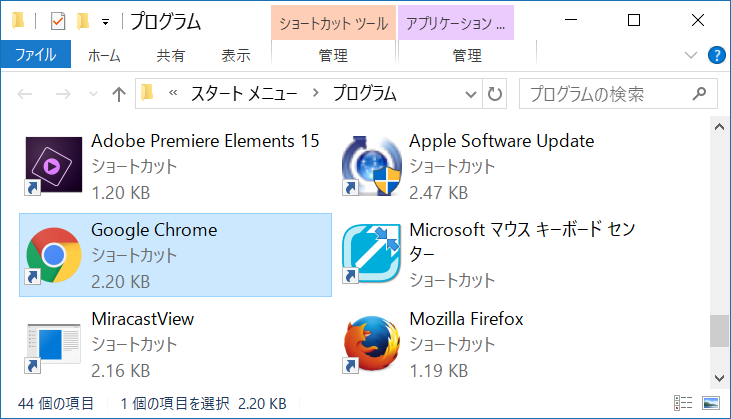The image size is (731, 419).
Task: Click the blue help question mark icon
Action: click(x=717, y=55)
